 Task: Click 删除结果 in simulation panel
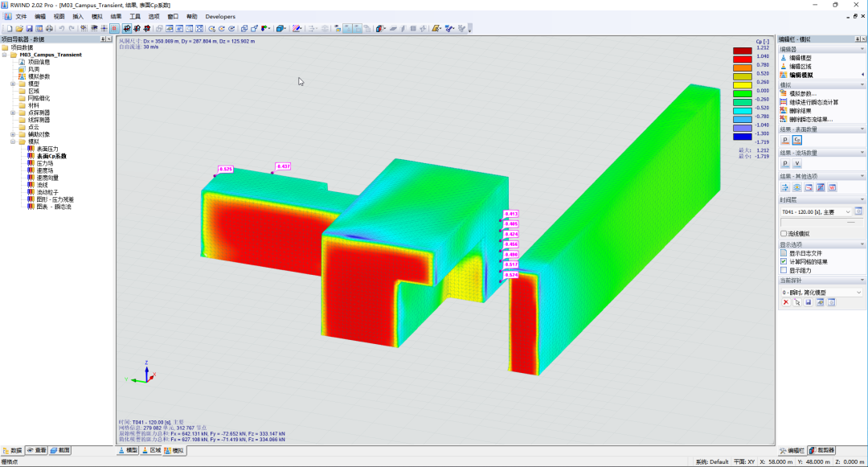(800, 111)
